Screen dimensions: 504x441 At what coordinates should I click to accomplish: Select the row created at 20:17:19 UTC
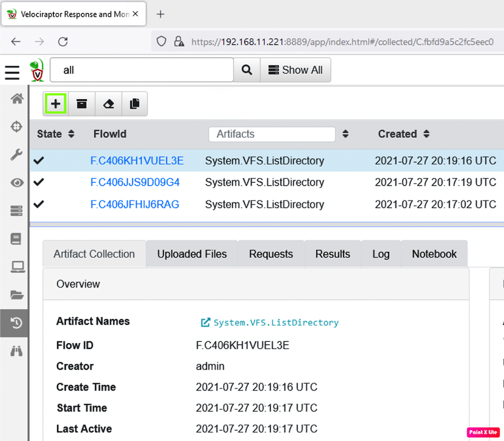point(267,183)
